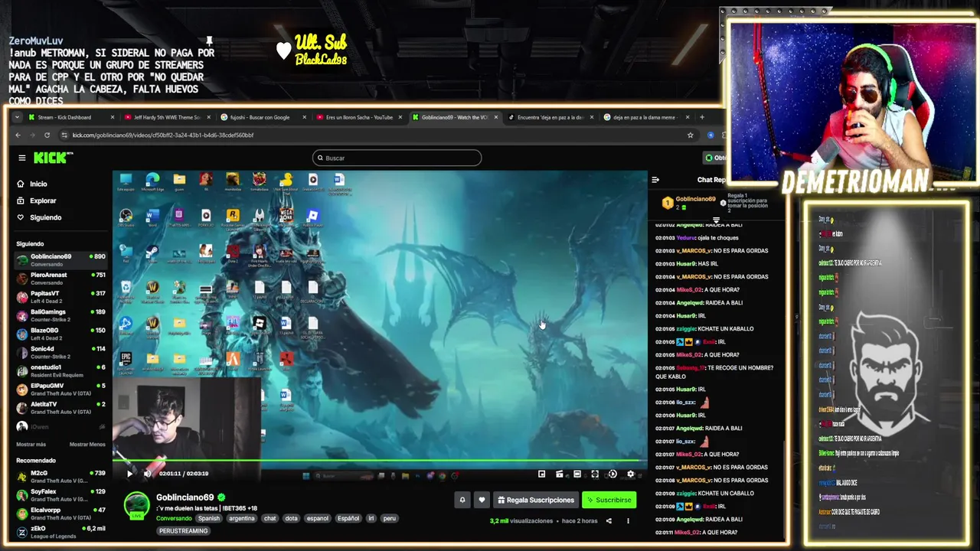980x551 pixels.
Task: Click the Conversando category link
Action: tap(174, 518)
